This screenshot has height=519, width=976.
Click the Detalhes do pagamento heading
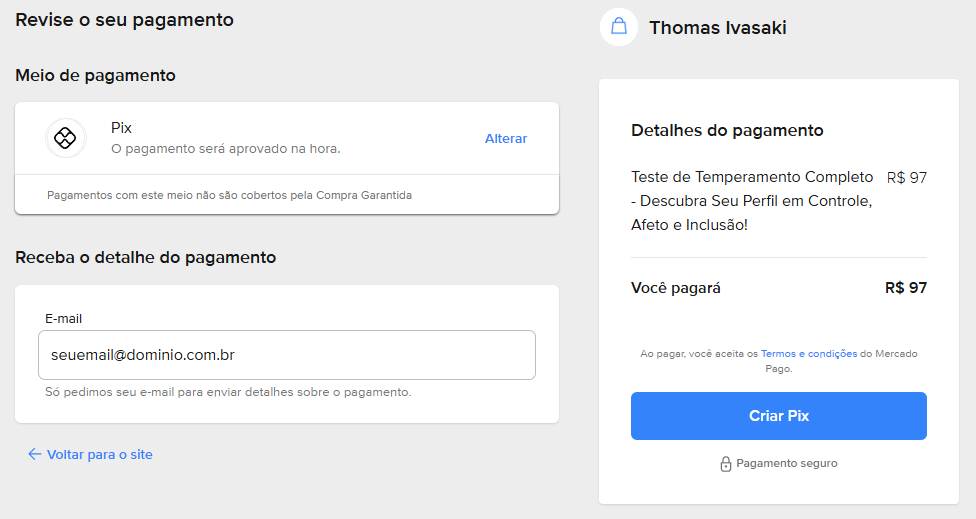[x=727, y=130]
